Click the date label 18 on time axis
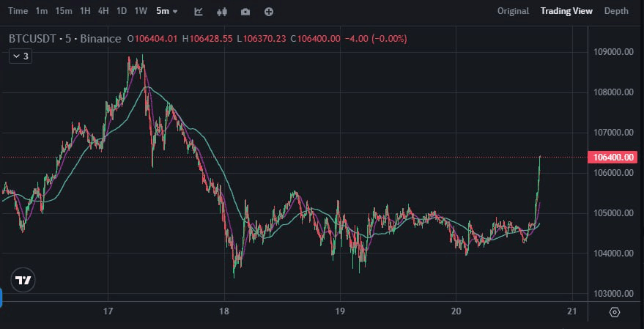The image size is (644, 329). [x=224, y=311]
